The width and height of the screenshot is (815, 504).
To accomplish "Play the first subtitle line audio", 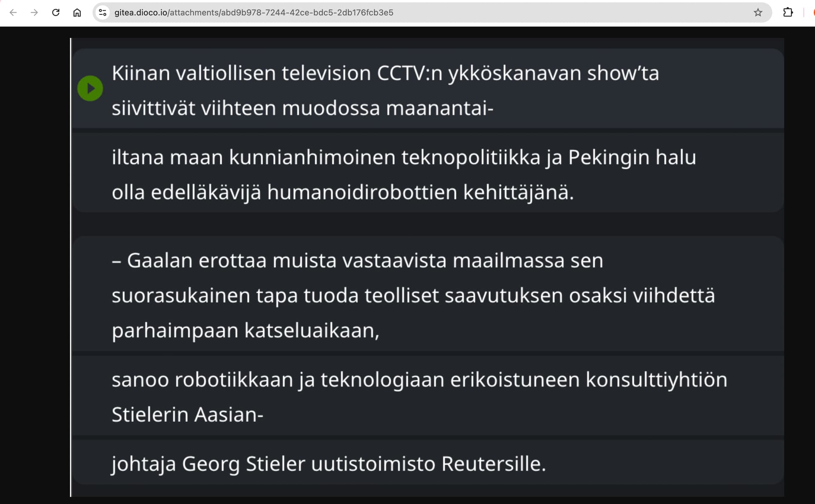I will coord(90,88).
